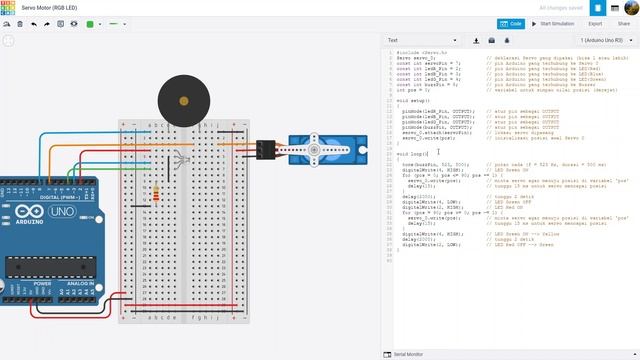Click the rotate component icon
Image resolution: width=640 pixels, height=360 pixels.
coord(7,24)
